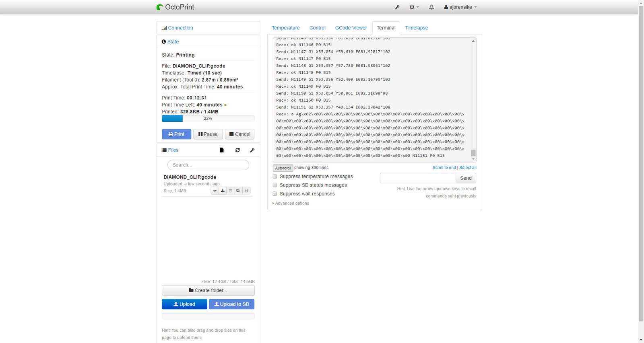Screen dimensions: 644x343
Task: Open OctoPrint settings wrench in navbar
Action: pyautogui.click(x=397, y=7)
